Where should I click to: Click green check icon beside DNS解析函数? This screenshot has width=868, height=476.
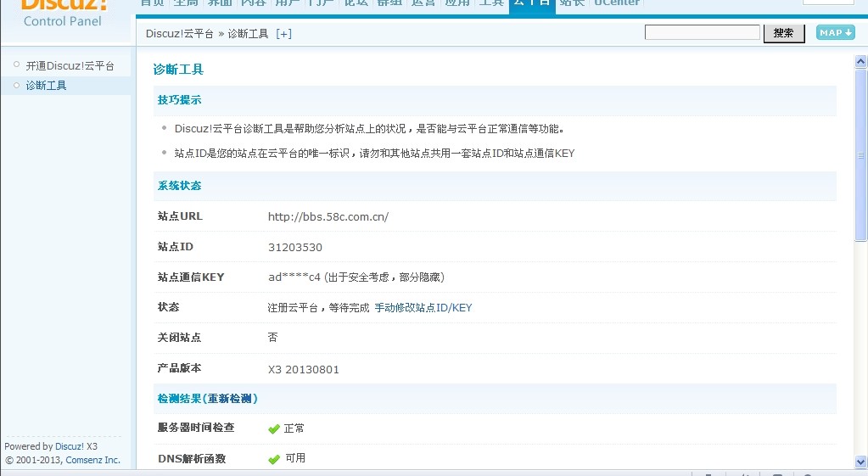click(274, 459)
